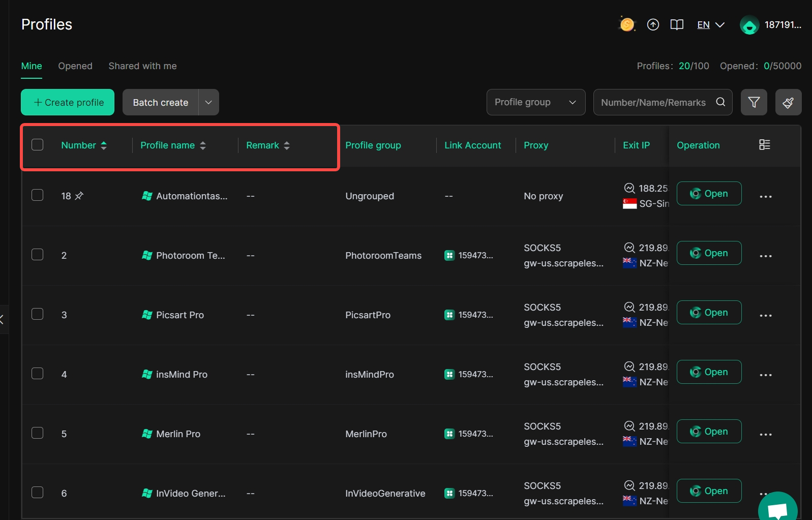Switch to Shared with me tab
Image resolution: width=812 pixels, height=520 pixels.
tap(142, 66)
